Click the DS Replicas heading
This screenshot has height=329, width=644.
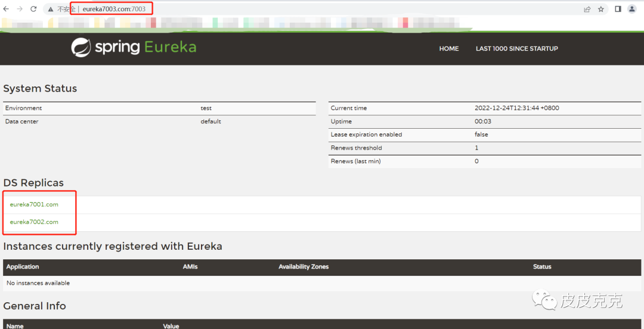[x=33, y=183]
